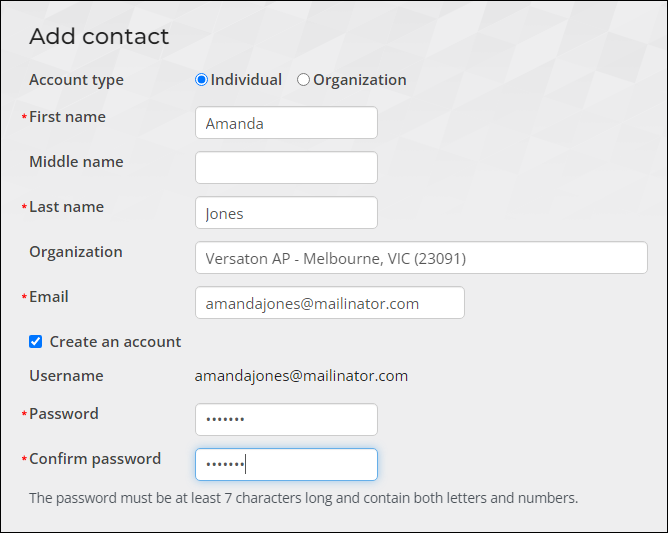
Task: Click inside the Confirm password field
Action: [286, 464]
